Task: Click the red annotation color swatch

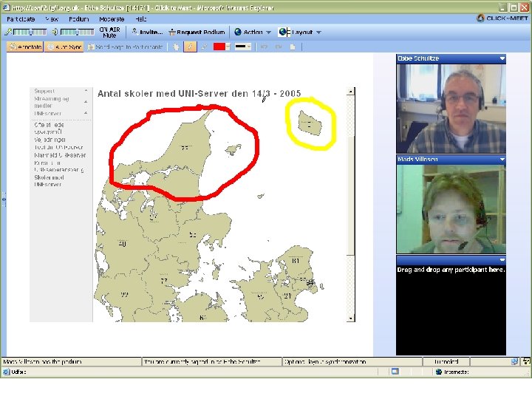Action: [219, 47]
